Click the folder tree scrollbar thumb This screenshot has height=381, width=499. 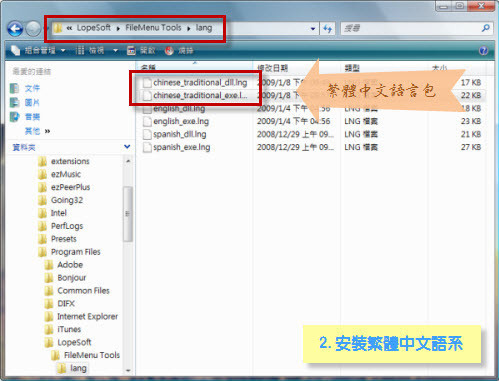[x=128, y=214]
